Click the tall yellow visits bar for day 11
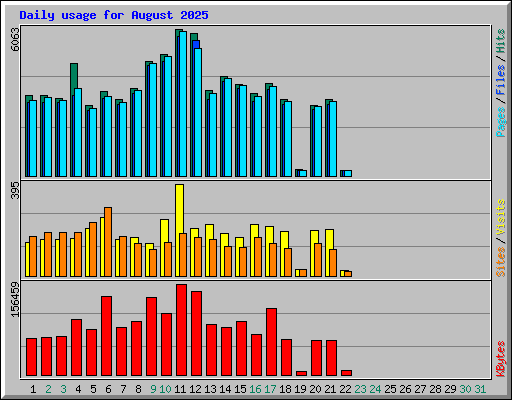Image resolution: width=512 pixels, height=400 pixels. [179, 208]
